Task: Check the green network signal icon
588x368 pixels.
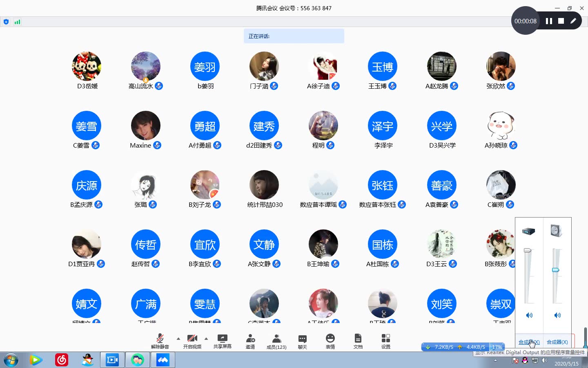Action: click(17, 22)
